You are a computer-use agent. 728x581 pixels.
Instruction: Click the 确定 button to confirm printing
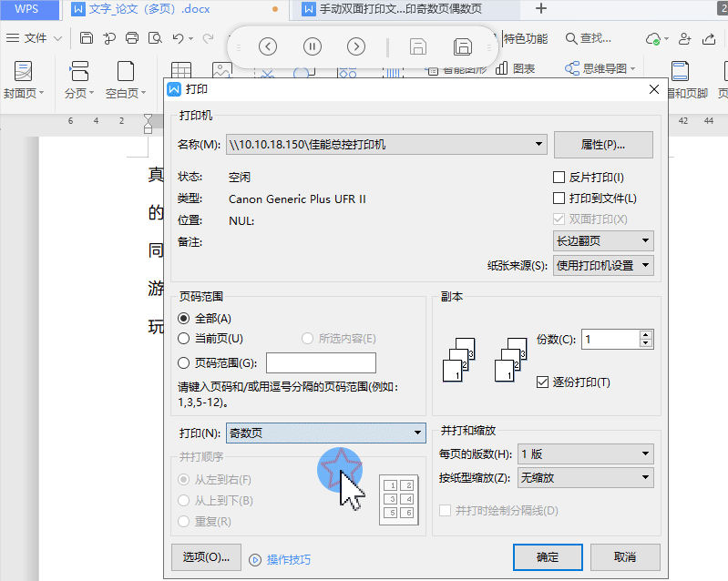pos(548,556)
